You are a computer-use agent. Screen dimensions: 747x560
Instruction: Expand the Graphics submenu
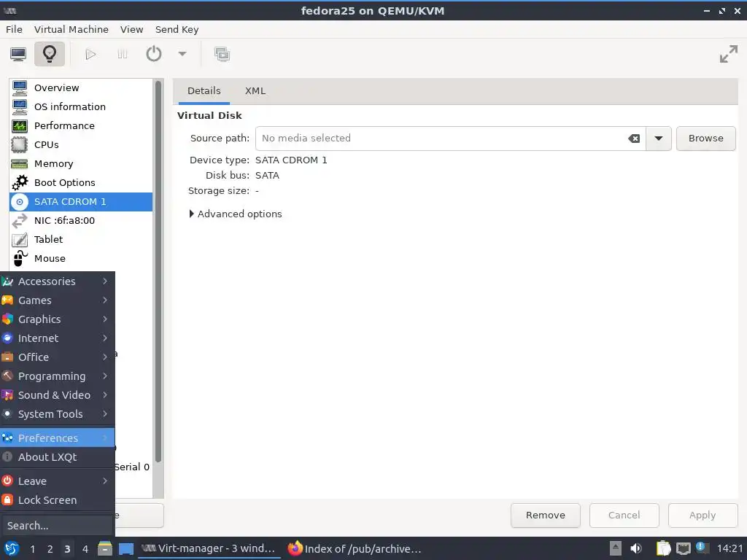(57, 319)
